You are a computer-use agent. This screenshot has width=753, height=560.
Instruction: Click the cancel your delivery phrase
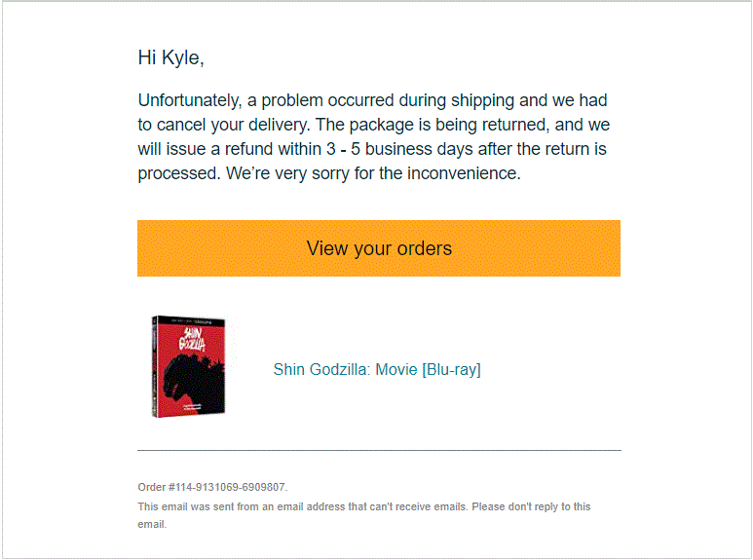[x=234, y=125]
